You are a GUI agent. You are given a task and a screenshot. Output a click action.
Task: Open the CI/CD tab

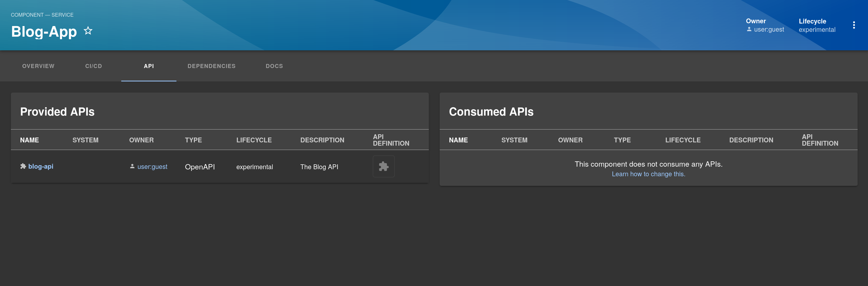point(93,66)
